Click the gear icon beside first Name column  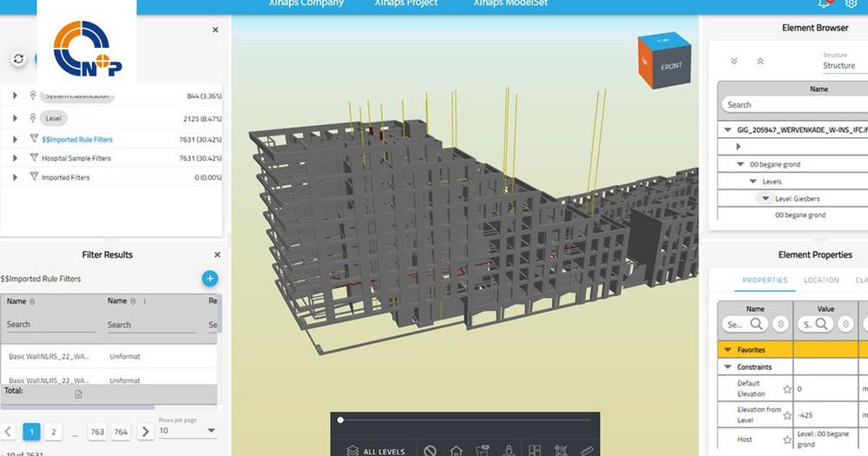[x=32, y=301]
